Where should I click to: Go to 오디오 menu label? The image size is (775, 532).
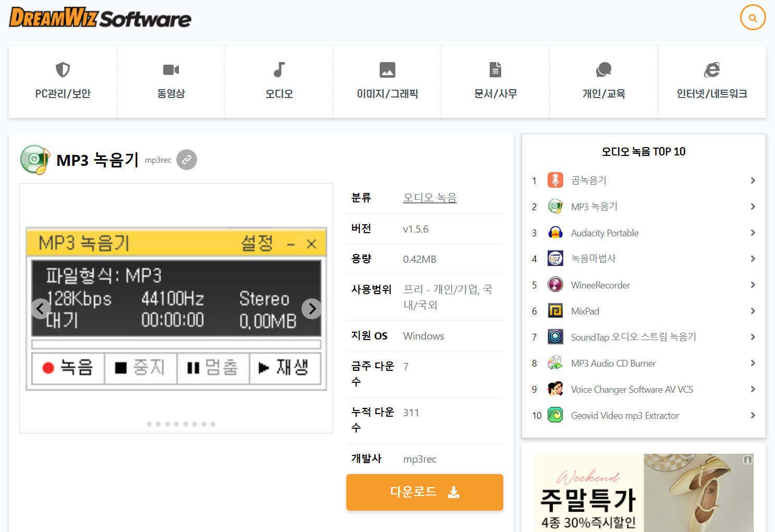pyautogui.click(x=279, y=94)
